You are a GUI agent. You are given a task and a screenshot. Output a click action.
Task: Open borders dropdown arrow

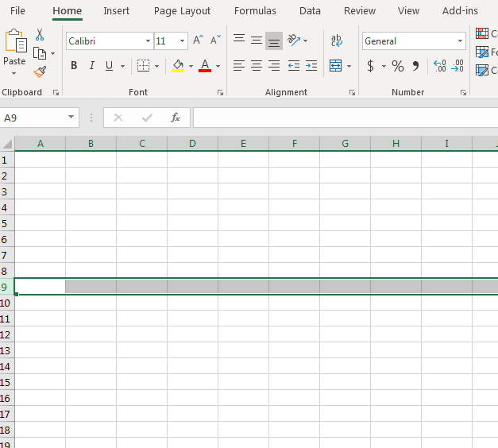click(x=157, y=66)
